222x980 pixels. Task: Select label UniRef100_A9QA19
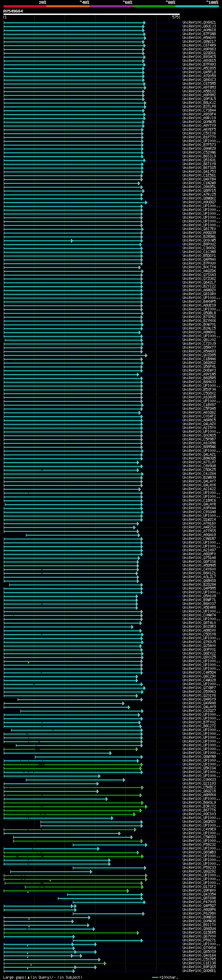tap(199, 535)
